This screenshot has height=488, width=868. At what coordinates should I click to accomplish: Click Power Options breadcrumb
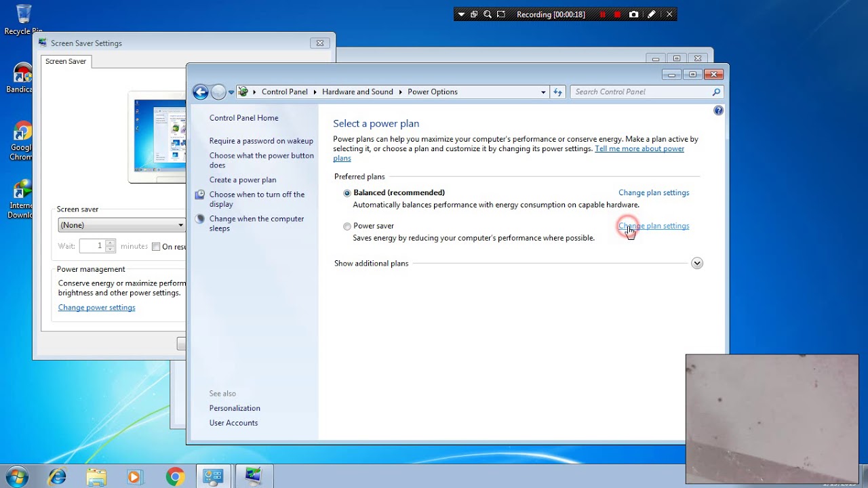[433, 92]
